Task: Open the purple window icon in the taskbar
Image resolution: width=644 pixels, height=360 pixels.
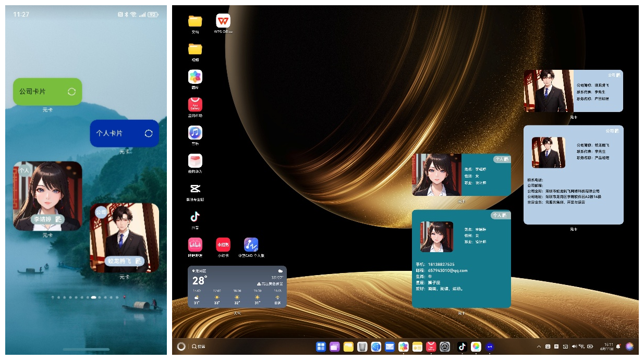Action: coord(335,346)
